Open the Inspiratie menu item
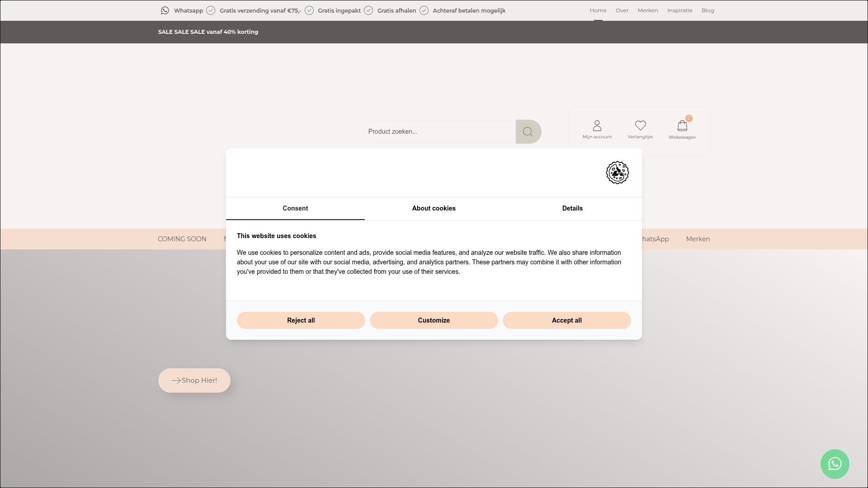The height and width of the screenshot is (488, 868). coord(680,10)
